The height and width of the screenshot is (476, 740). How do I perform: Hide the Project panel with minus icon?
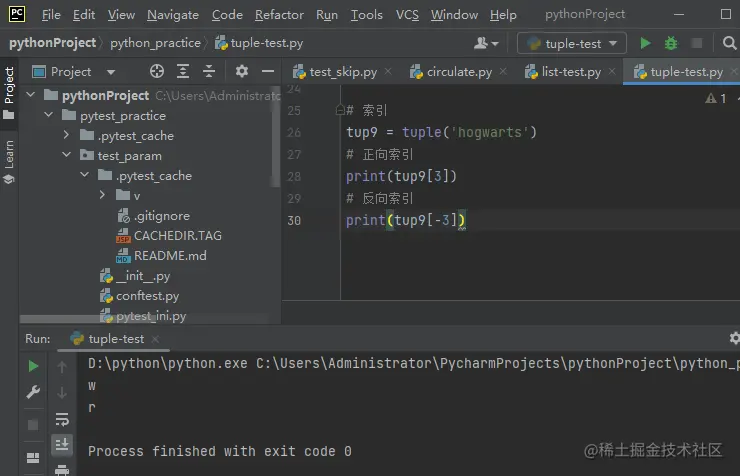tap(268, 71)
